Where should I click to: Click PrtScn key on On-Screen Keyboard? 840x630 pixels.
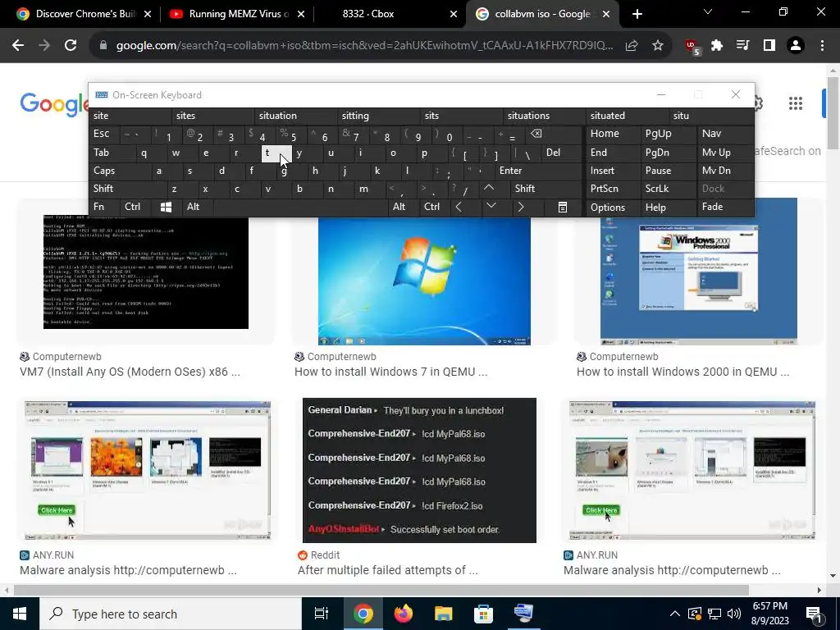612,189
